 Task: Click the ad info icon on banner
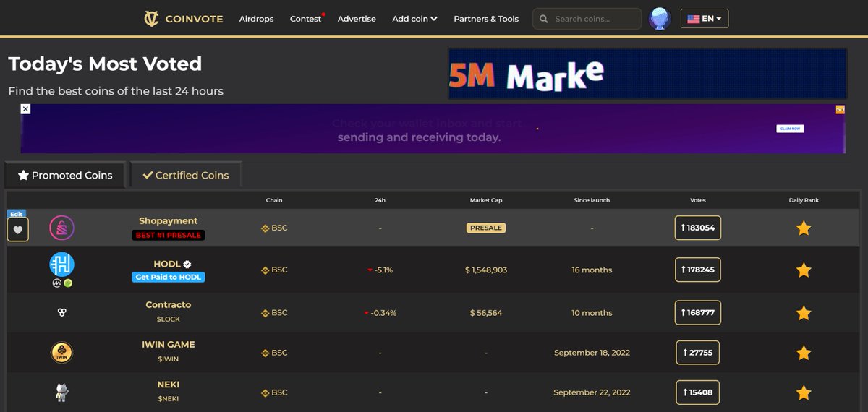(840, 109)
